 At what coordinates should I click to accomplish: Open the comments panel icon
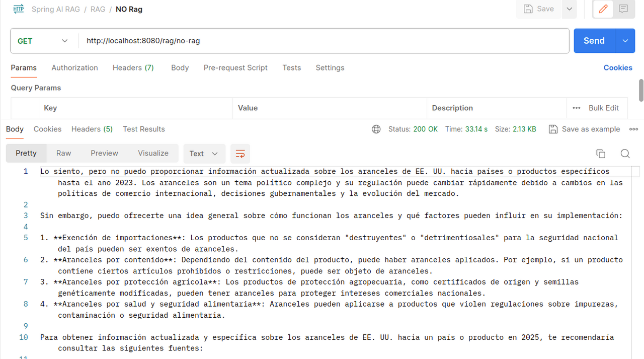pos(623,9)
